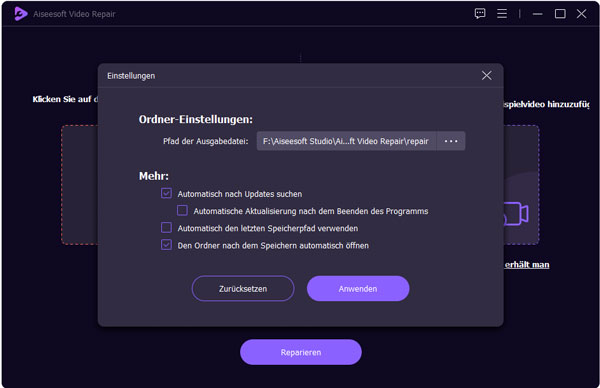Screen dimensions: 600x388
Task: Toggle Den Ordner nach dem Speichern öffnen
Action: tap(166, 245)
